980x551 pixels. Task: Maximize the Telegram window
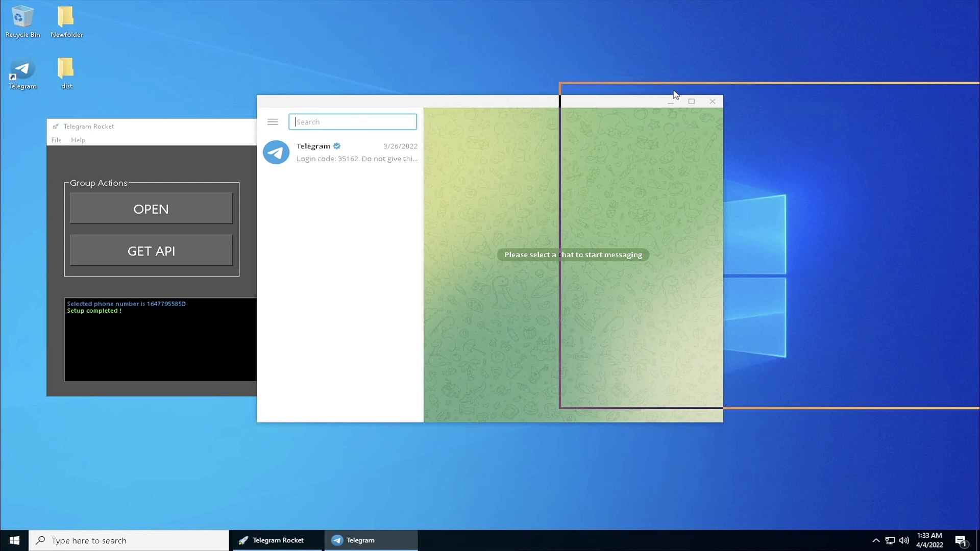pyautogui.click(x=692, y=102)
